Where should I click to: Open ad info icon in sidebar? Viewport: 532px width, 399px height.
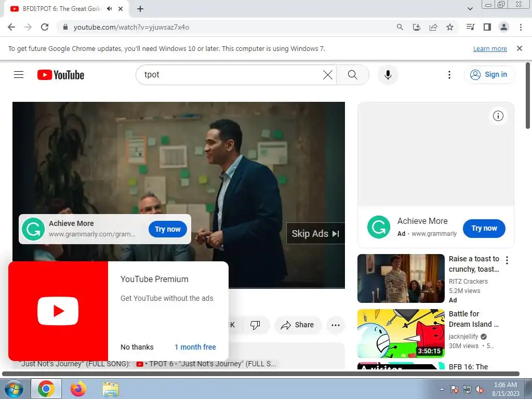(x=498, y=116)
